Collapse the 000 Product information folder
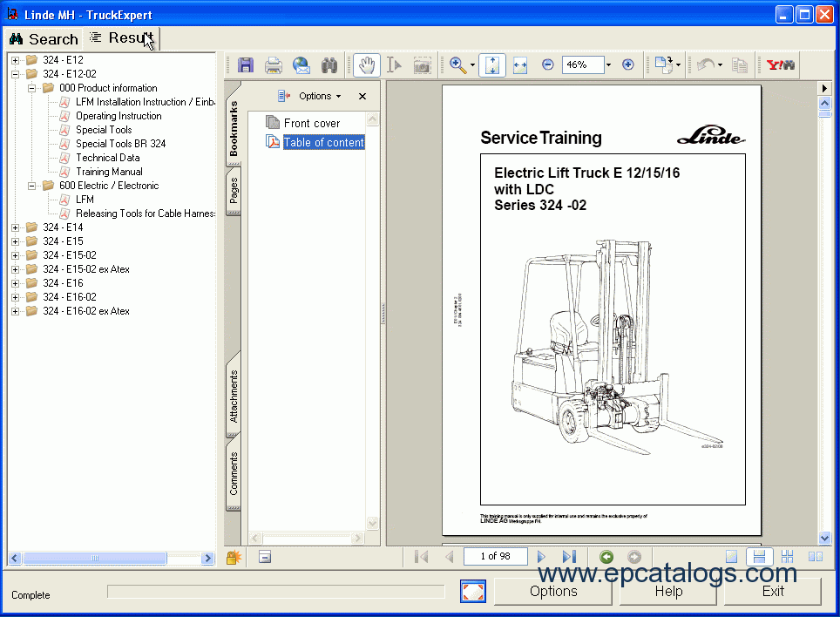This screenshot has height=617, width=840. (x=31, y=88)
